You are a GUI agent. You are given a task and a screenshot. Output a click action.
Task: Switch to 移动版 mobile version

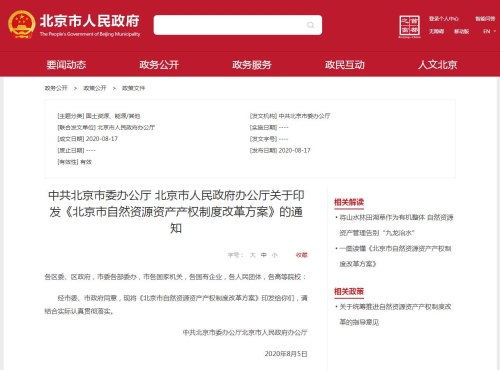point(461,31)
